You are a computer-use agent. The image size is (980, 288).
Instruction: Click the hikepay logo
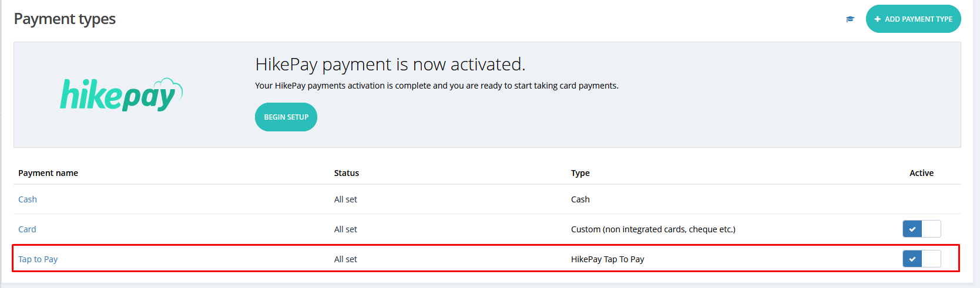pos(122,94)
